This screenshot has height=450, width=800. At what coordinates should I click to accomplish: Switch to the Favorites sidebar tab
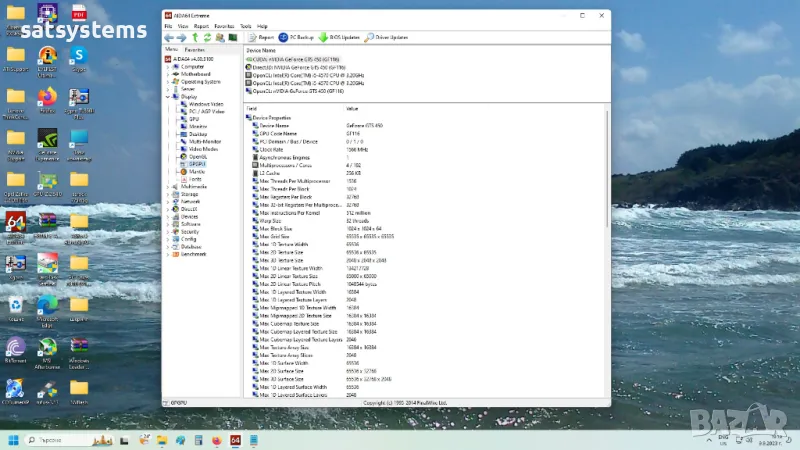(194, 49)
